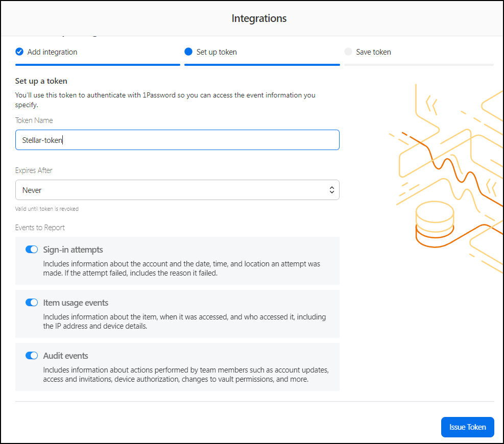Click the progress bar under Add integration

pyautogui.click(x=98, y=65)
